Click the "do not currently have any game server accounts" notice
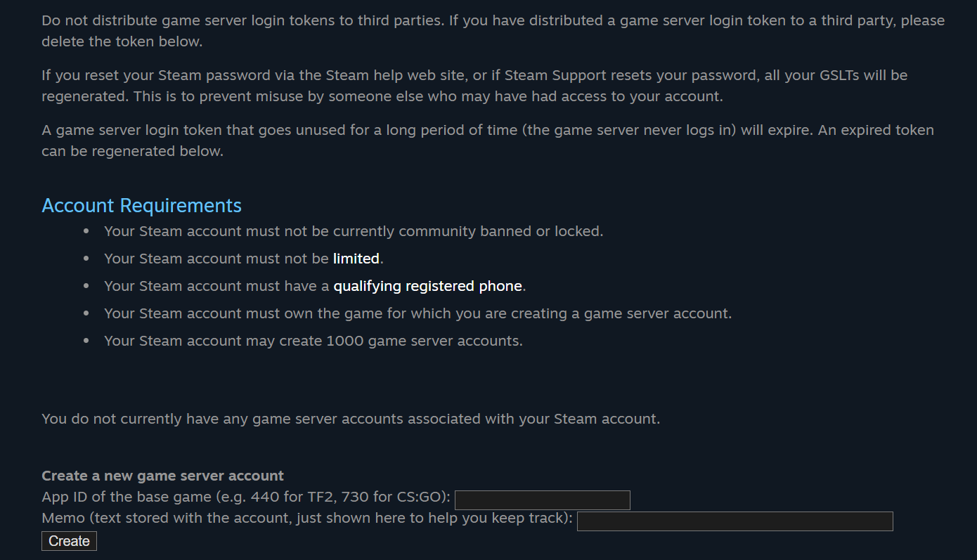The height and width of the screenshot is (560, 977). tap(351, 419)
